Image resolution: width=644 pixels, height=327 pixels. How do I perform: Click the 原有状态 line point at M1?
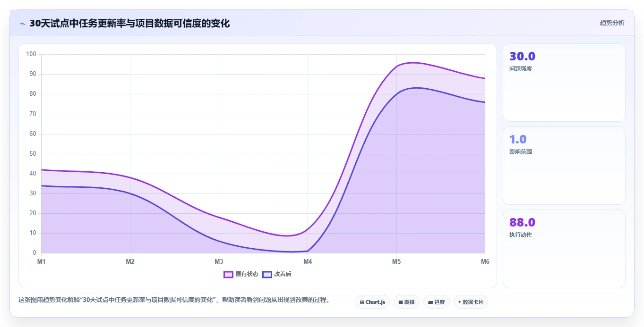42,169
